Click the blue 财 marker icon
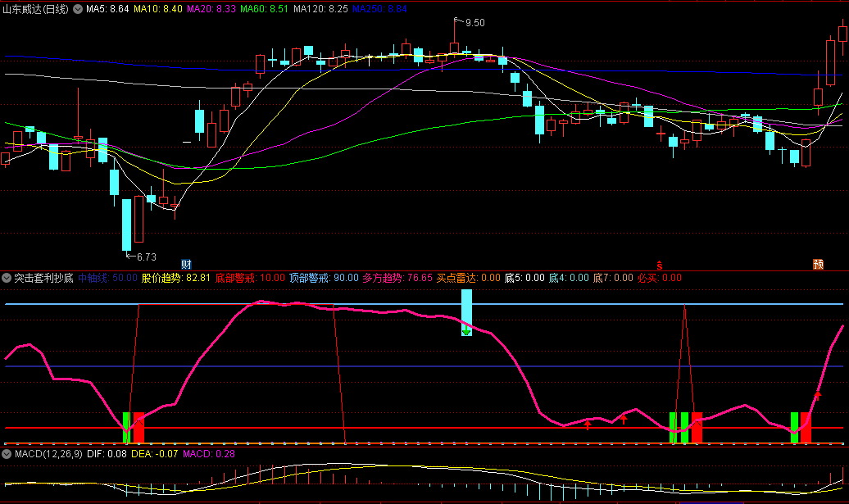Image resolution: width=849 pixels, height=504 pixels. click(186, 265)
